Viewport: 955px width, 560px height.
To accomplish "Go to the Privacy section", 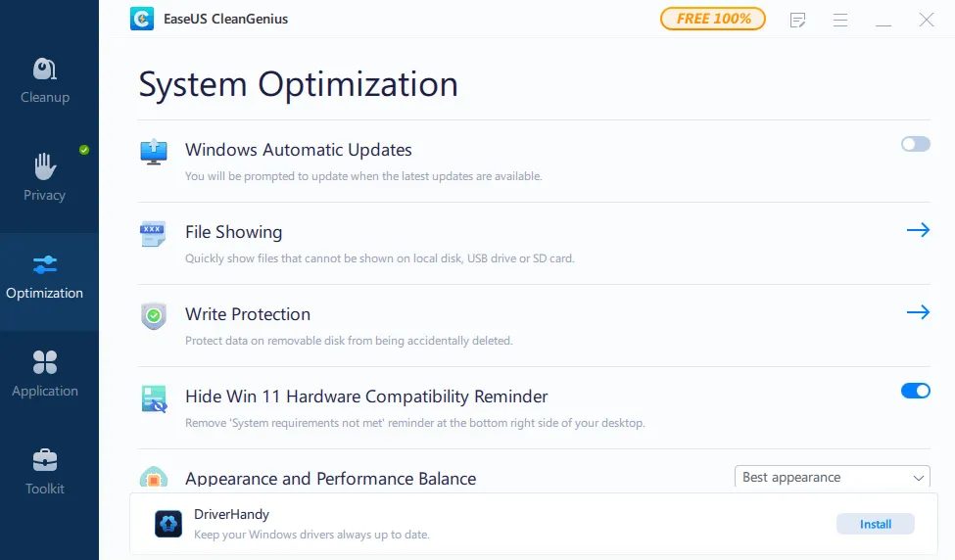I will click(45, 177).
